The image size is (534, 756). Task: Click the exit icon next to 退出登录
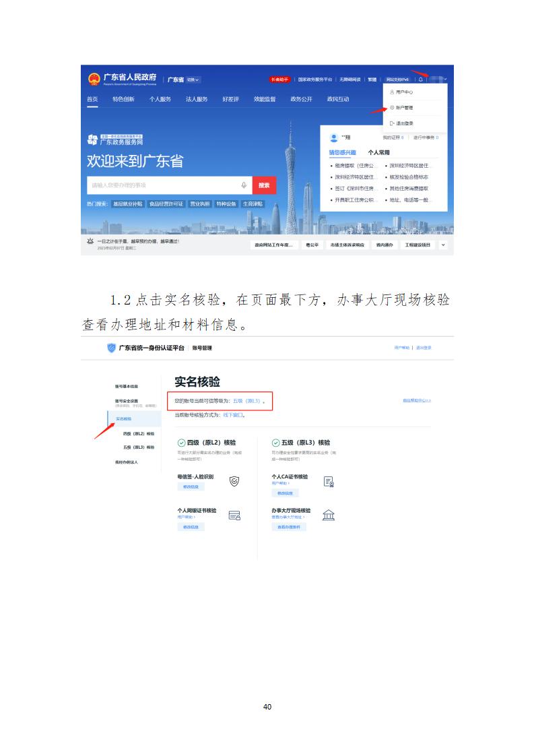[393, 123]
